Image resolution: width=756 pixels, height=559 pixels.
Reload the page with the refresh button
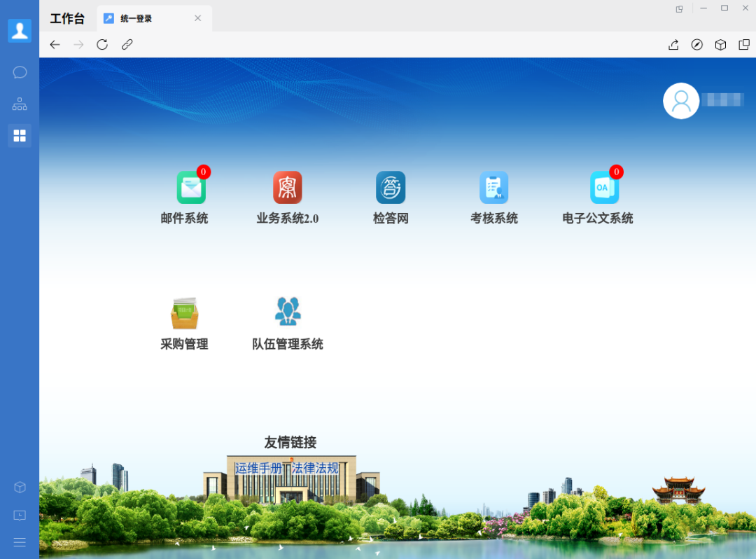tap(101, 44)
